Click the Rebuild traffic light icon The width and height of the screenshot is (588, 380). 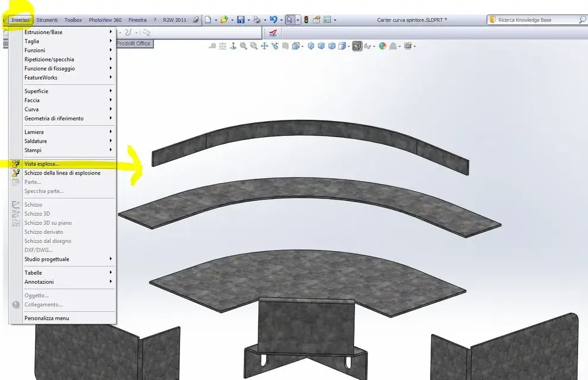[306, 20]
